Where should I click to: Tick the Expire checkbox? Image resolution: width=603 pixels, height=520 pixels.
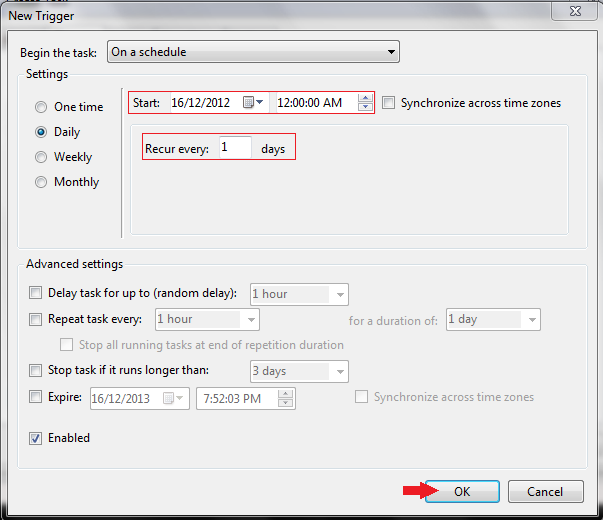[x=35, y=397]
